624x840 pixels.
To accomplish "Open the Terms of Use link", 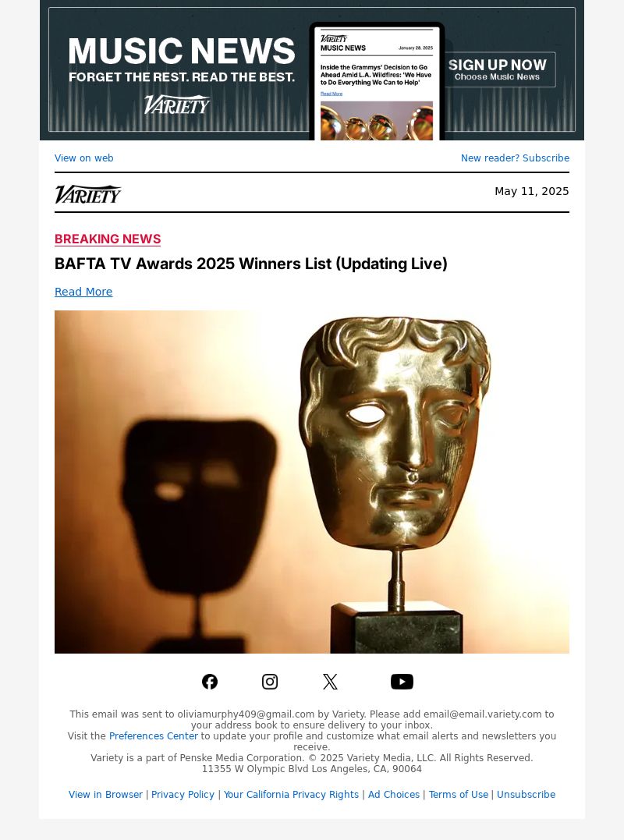I will point(459,795).
